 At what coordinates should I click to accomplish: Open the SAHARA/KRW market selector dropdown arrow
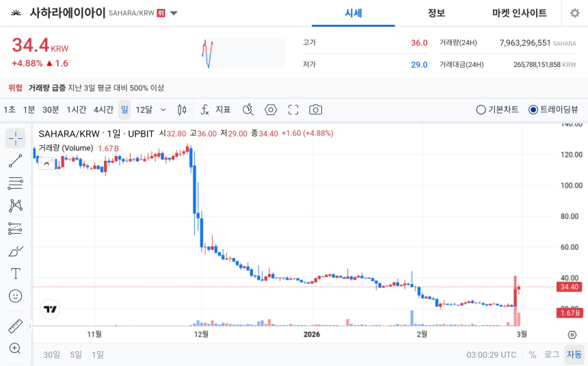point(174,13)
